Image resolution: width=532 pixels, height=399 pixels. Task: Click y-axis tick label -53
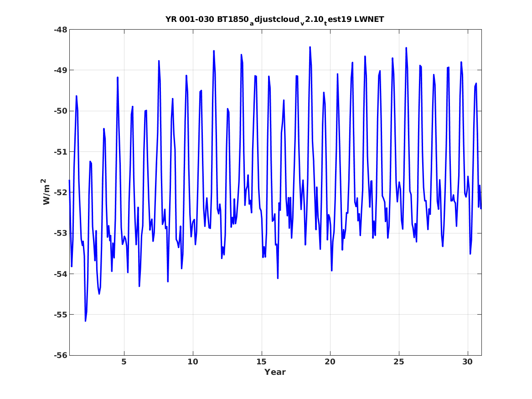coord(61,233)
